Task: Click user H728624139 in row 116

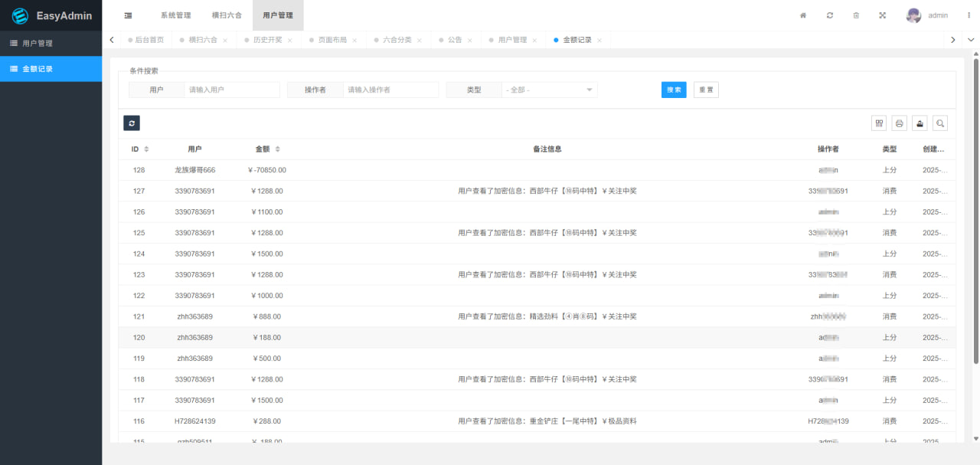Action: point(194,421)
